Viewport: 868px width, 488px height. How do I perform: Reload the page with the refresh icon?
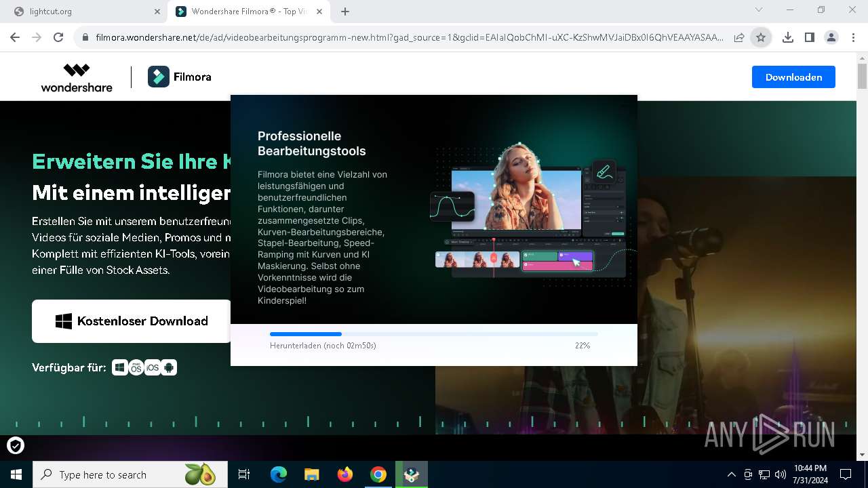(x=58, y=38)
